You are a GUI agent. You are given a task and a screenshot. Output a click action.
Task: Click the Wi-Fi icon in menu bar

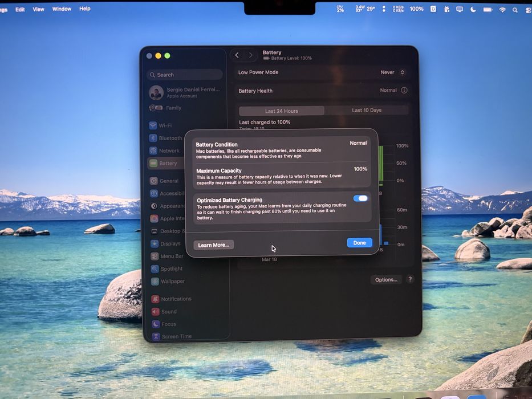(502, 10)
